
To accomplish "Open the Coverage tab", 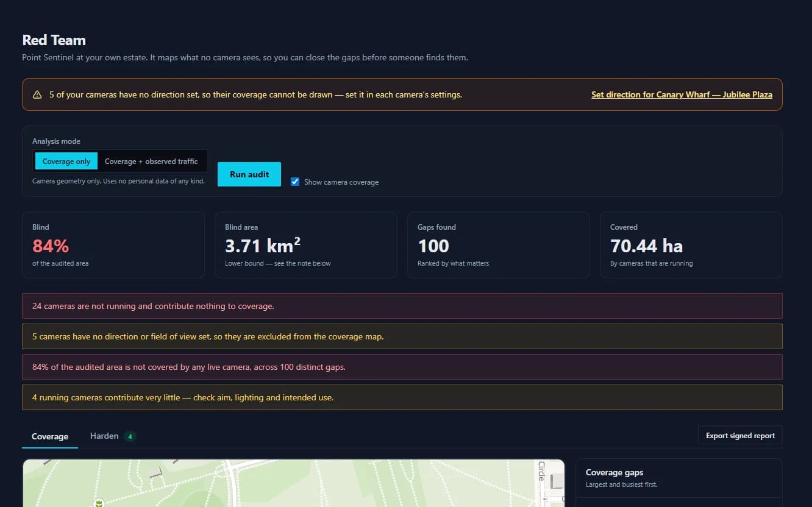I will [50, 436].
